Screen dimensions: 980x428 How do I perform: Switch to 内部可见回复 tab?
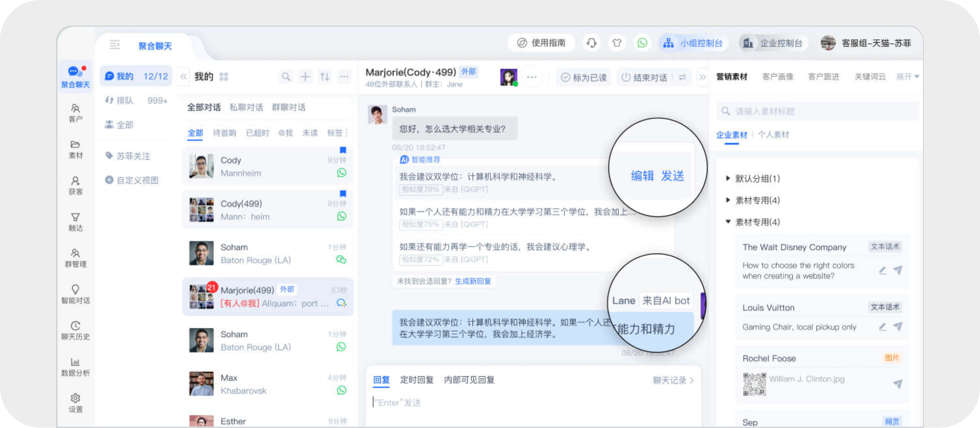469,380
